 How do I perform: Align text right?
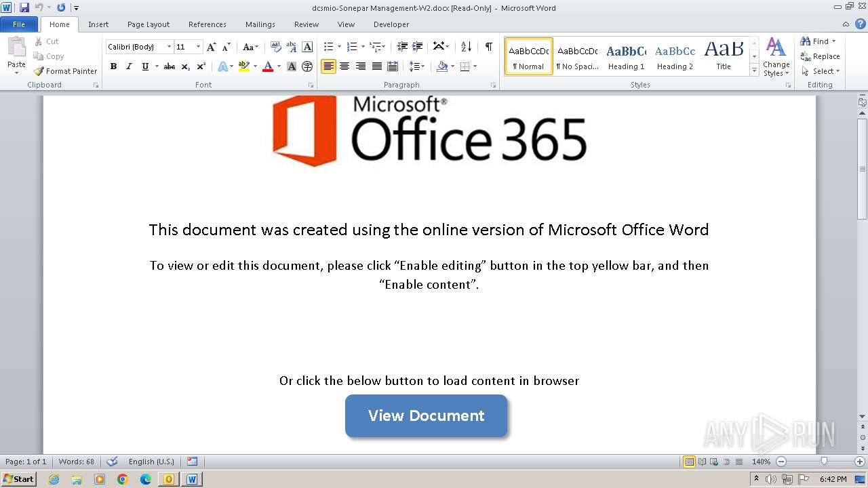(361, 66)
